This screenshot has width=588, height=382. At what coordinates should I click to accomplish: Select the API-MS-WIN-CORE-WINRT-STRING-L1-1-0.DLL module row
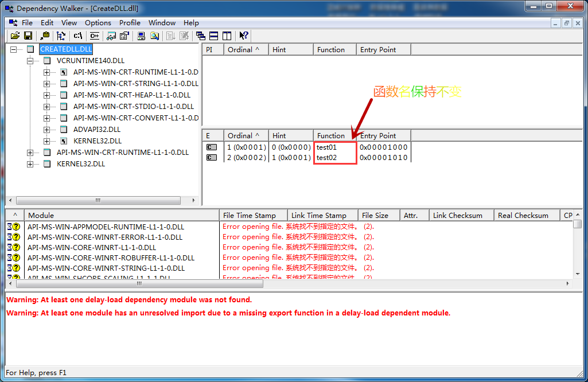pos(290,268)
